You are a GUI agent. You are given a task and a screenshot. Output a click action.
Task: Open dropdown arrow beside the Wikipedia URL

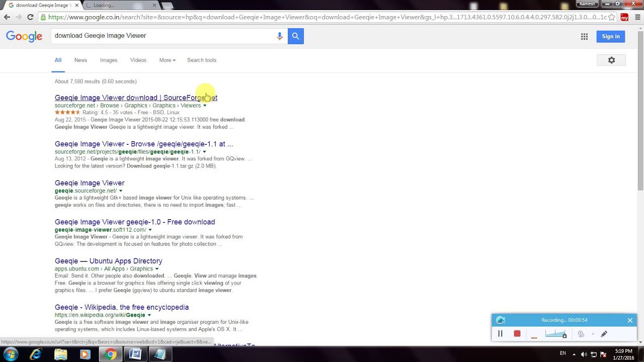click(149, 315)
